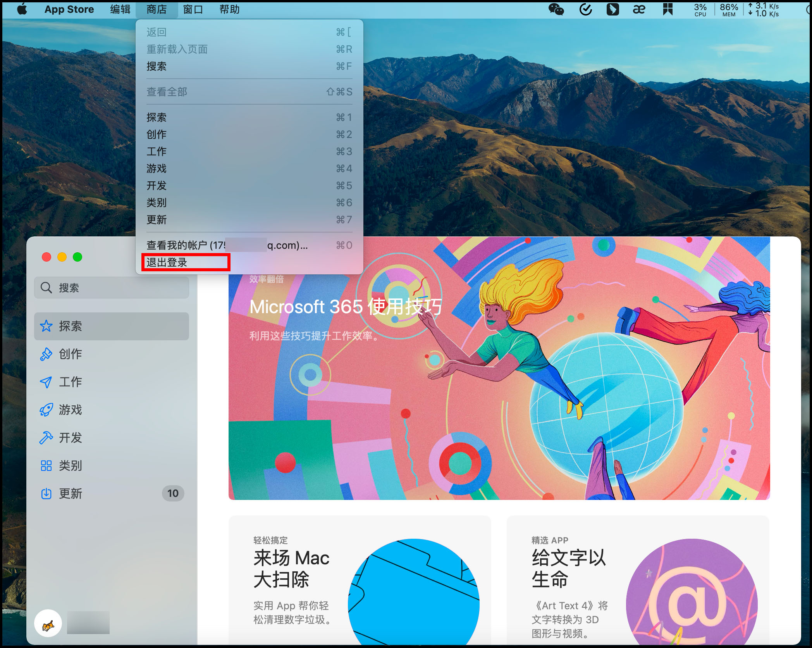Screen dimensions: 812x648
Task: Select 退出登录 in the 商店 menu
Action: tap(167, 262)
